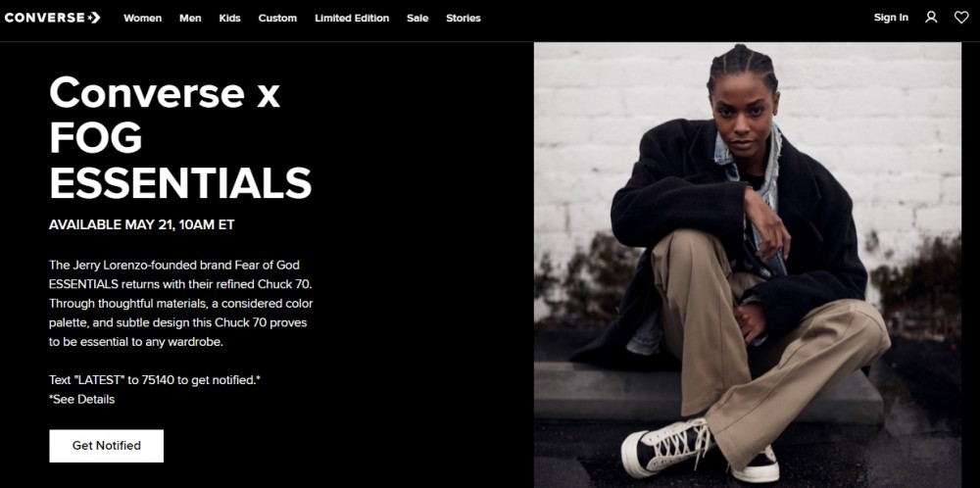980x488 pixels.
Task: Select the Sale navigation item
Action: (x=417, y=18)
